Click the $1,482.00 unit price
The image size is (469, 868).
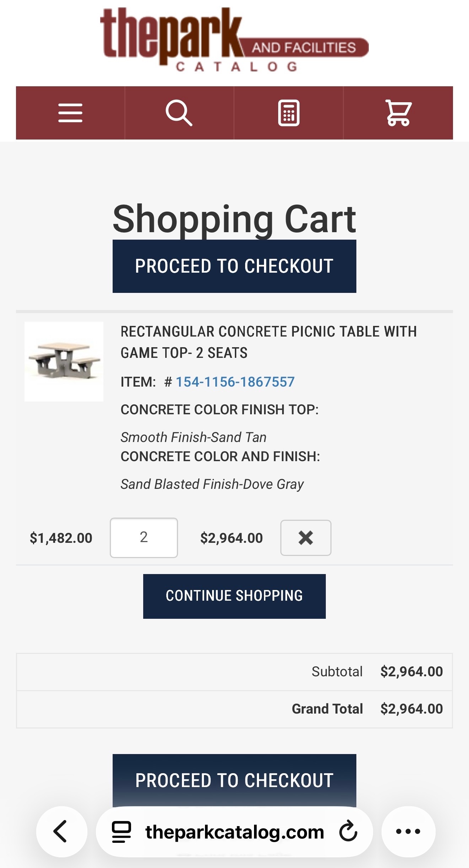(x=61, y=538)
